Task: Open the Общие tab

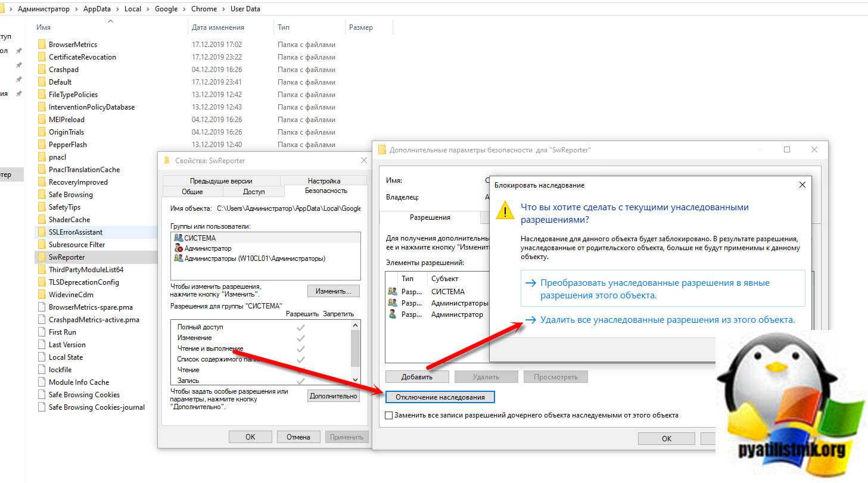Action: click(192, 192)
